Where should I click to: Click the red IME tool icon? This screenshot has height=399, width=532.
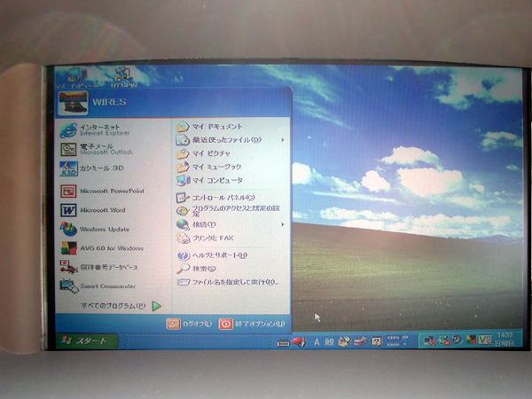(x=299, y=341)
